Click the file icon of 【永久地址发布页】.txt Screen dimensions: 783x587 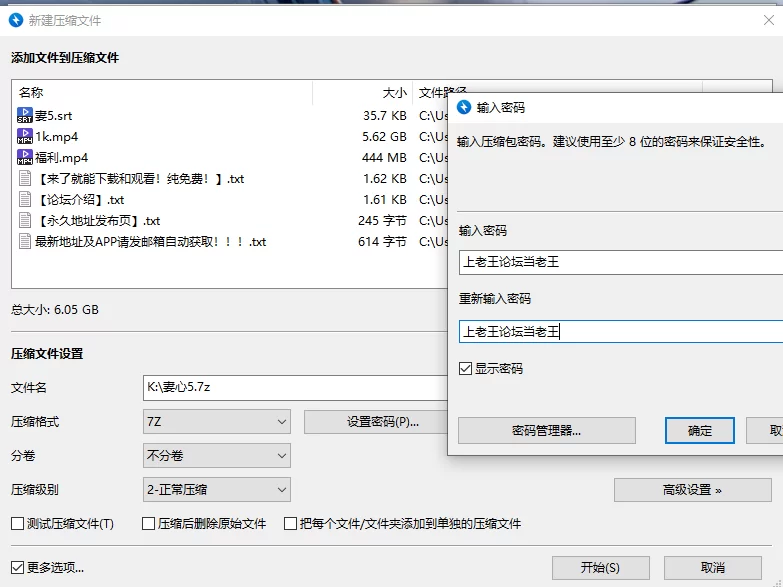(x=24, y=220)
